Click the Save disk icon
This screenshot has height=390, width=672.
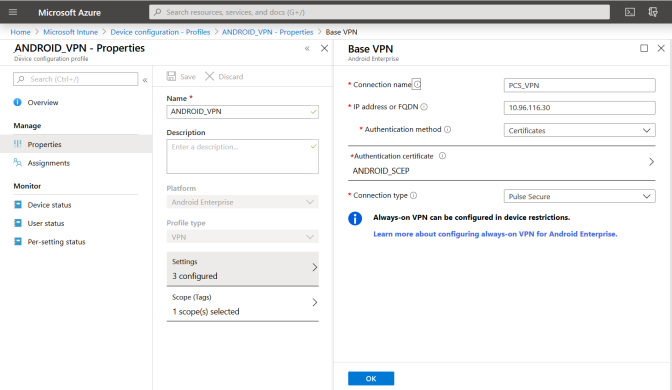tap(171, 76)
